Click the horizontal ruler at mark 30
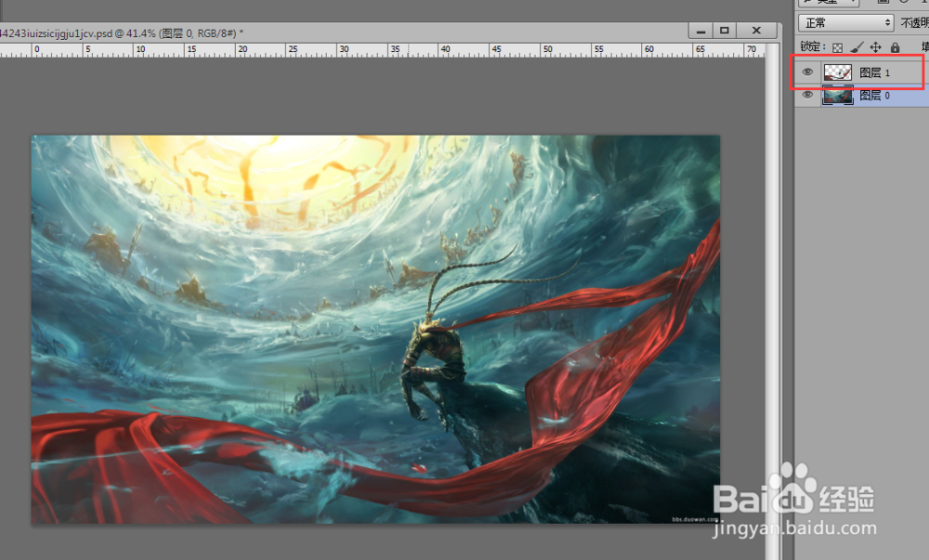This screenshot has width=929, height=560. (x=345, y=50)
